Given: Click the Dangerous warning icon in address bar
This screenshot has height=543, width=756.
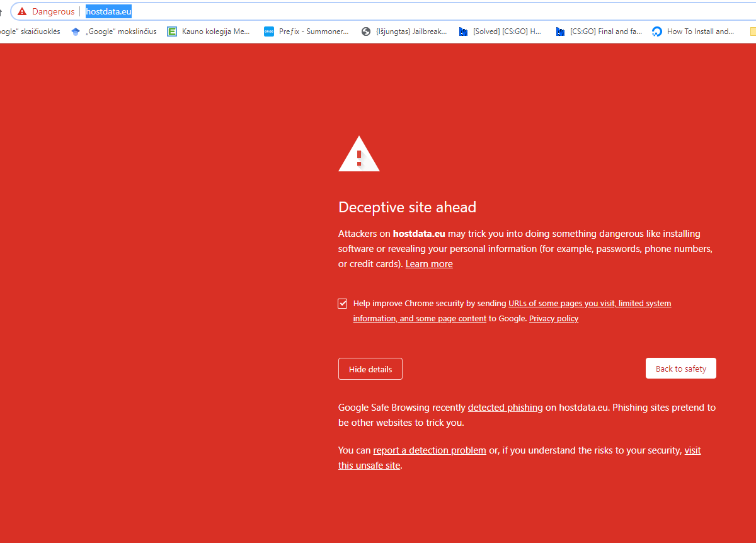Looking at the screenshot, I should tap(22, 11).
